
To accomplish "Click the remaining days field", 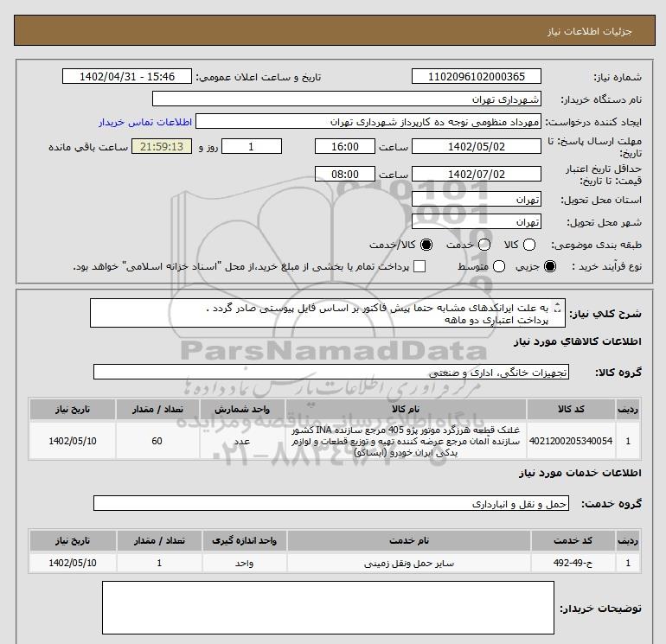I will (252, 146).
